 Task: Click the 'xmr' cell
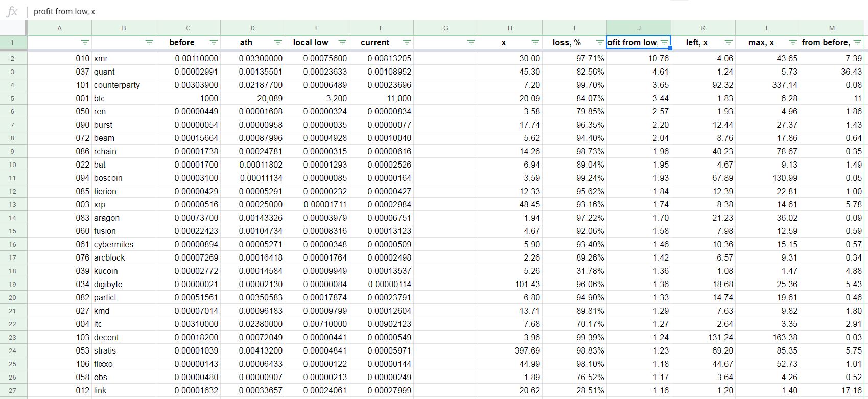coord(124,58)
